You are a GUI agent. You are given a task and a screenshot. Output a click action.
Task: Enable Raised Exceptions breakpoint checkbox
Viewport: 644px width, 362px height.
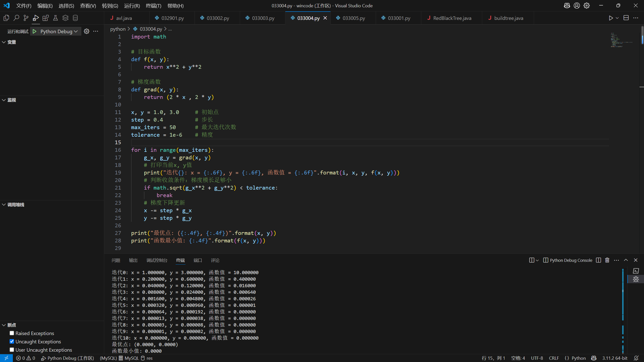[x=12, y=333]
